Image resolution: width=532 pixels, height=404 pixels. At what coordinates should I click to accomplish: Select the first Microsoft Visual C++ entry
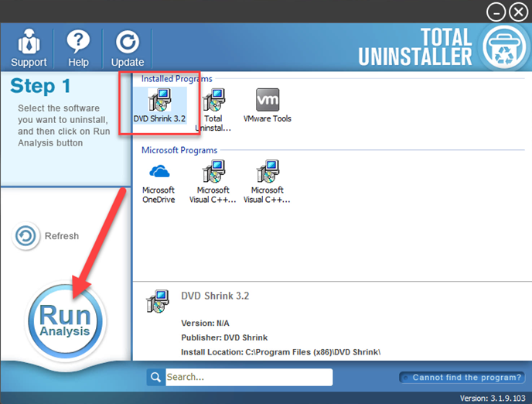coord(213,182)
